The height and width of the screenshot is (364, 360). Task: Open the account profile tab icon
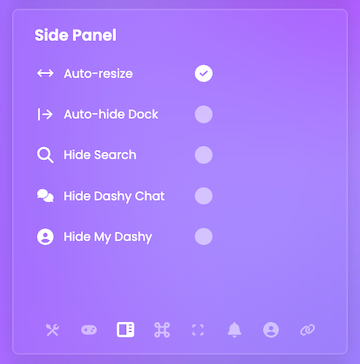click(271, 330)
